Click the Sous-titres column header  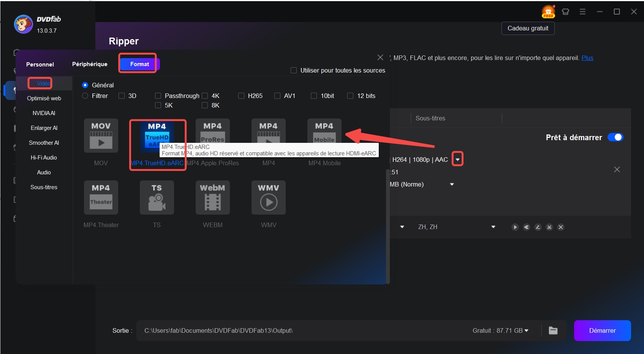pyautogui.click(x=430, y=118)
